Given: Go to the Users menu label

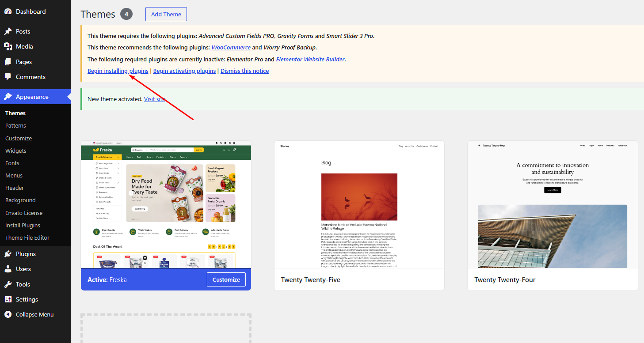Looking at the screenshot, I should pyautogui.click(x=23, y=269).
